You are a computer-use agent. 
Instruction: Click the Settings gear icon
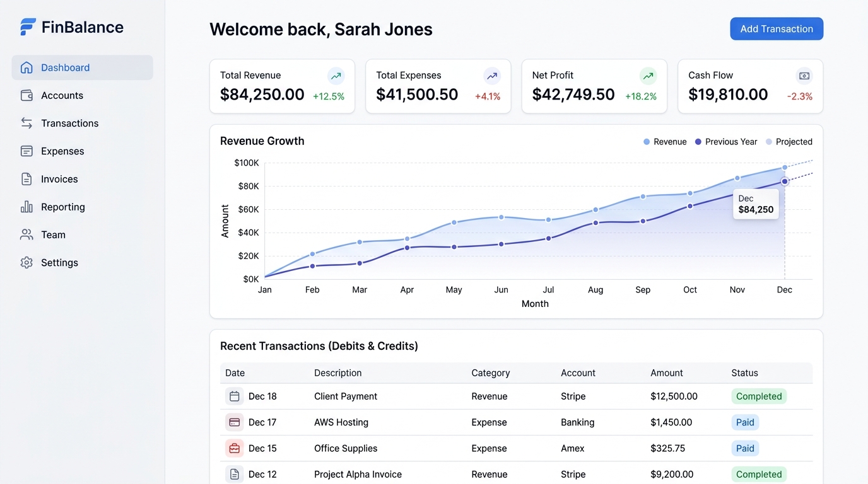26,262
